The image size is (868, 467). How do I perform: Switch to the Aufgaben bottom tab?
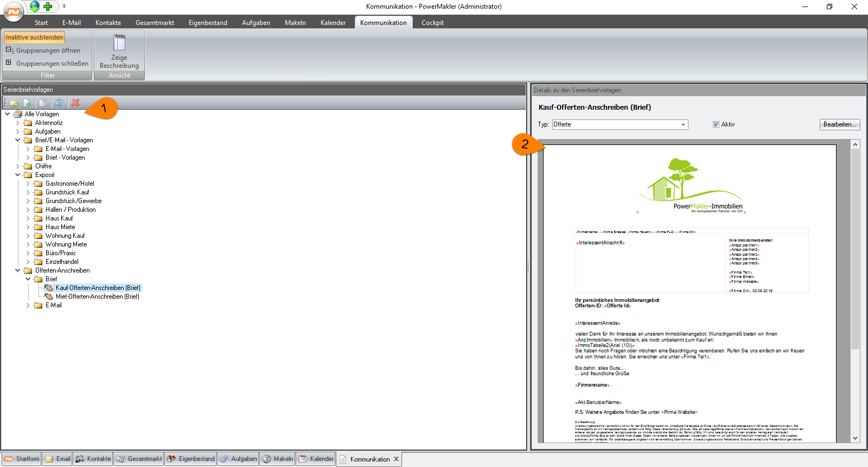pyautogui.click(x=238, y=459)
